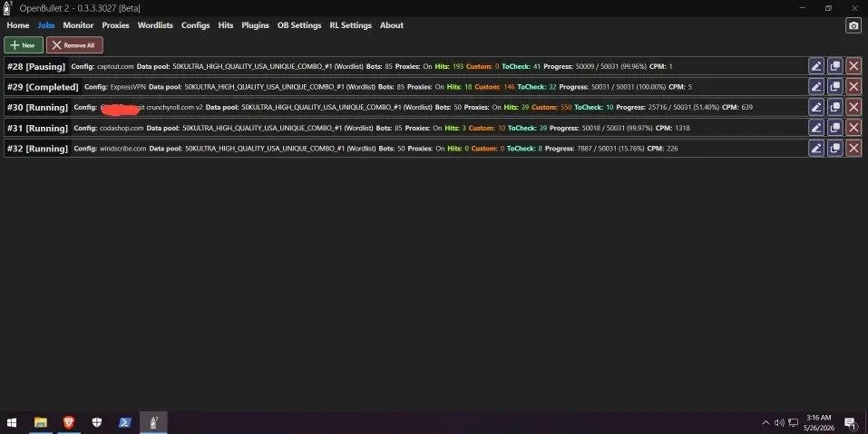
Task: Edit job #29 ExpressVPN with pencil icon
Action: pyautogui.click(x=816, y=87)
